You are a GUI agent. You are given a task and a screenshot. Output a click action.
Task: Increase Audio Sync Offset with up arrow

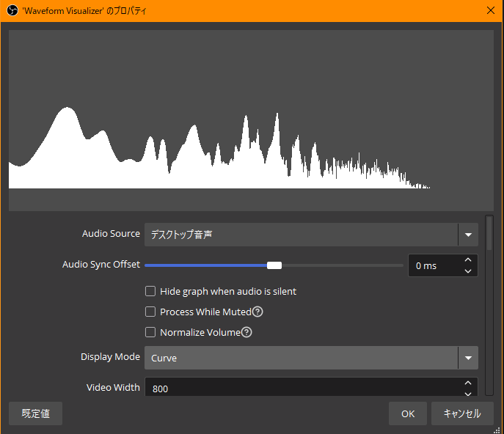[468, 260]
